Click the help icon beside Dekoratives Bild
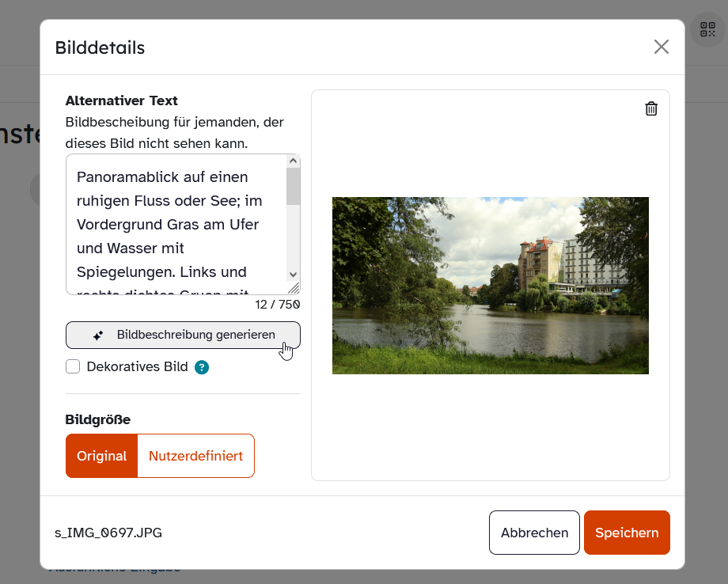728x584 pixels. tap(202, 367)
